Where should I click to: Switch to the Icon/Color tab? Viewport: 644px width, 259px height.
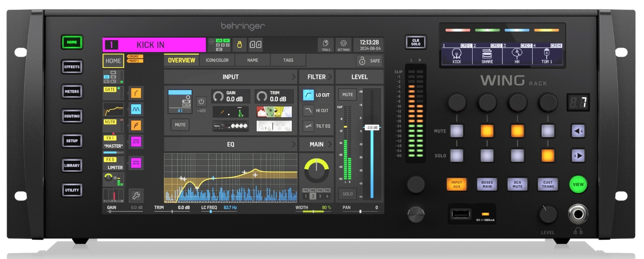pyautogui.click(x=217, y=60)
